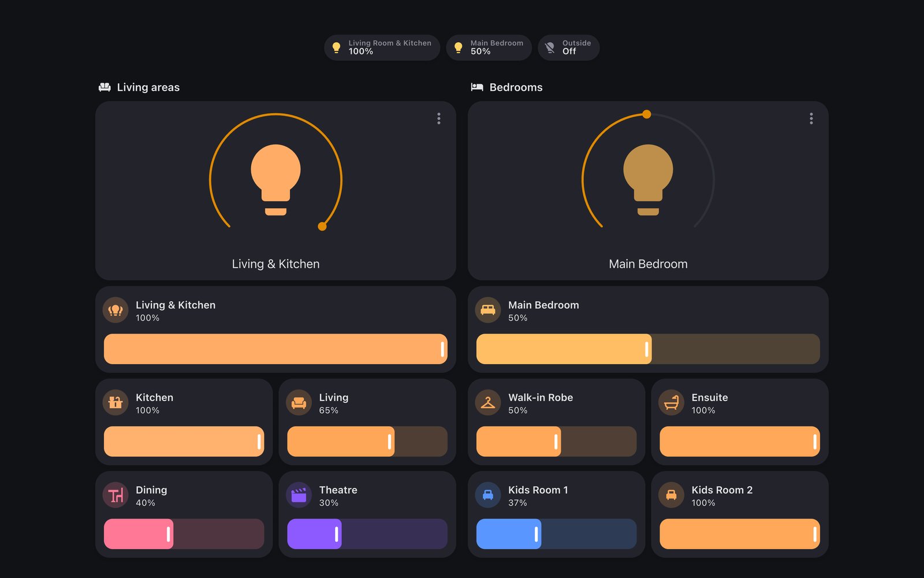Click the Bedrooms section heading

pyautogui.click(x=516, y=87)
